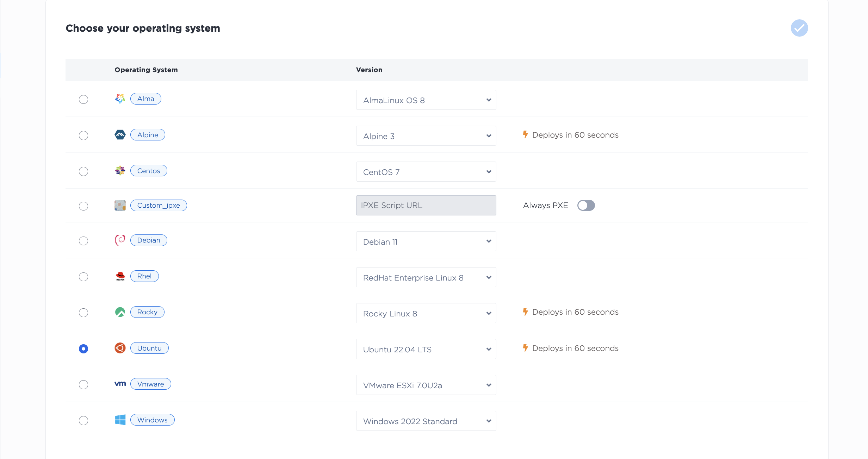The width and height of the screenshot is (868, 459).
Task: Click the Choose your operating system heading
Action: coord(143,28)
